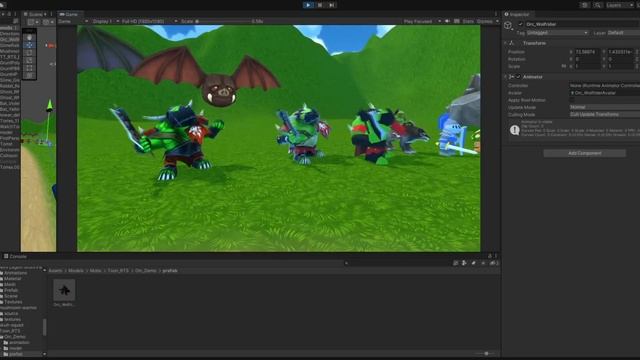The height and width of the screenshot is (360, 640).
Task: Switch to the Game tab
Action: pos(69,14)
